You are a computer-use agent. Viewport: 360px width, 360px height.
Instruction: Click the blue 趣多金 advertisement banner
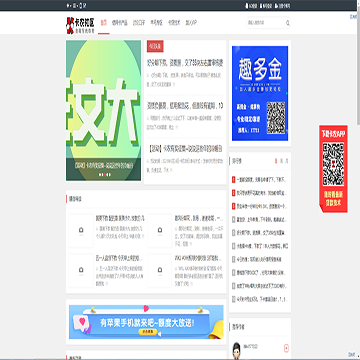pos(260,93)
